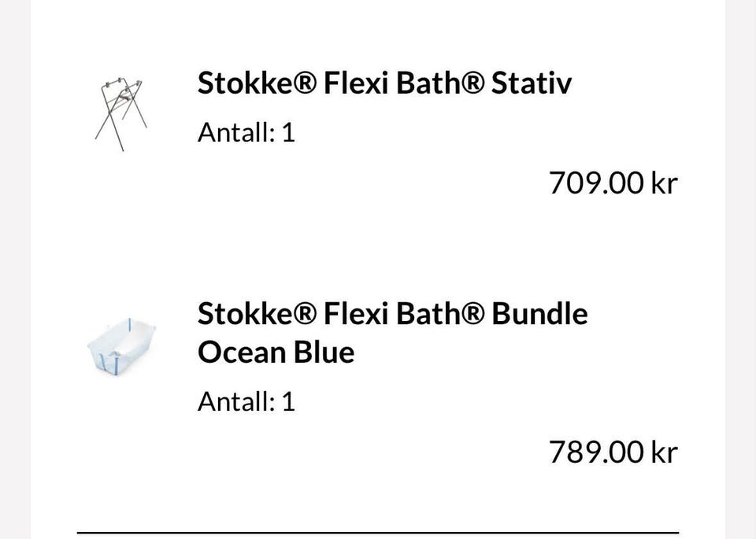Click the word Stativ in the first title
This screenshot has height=539, width=756.
(531, 83)
